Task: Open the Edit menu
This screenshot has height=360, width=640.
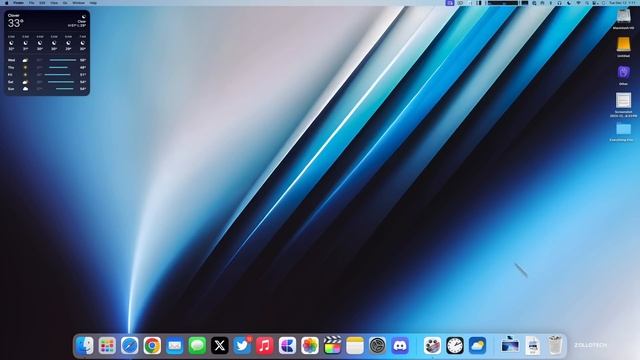Action: 42,3
